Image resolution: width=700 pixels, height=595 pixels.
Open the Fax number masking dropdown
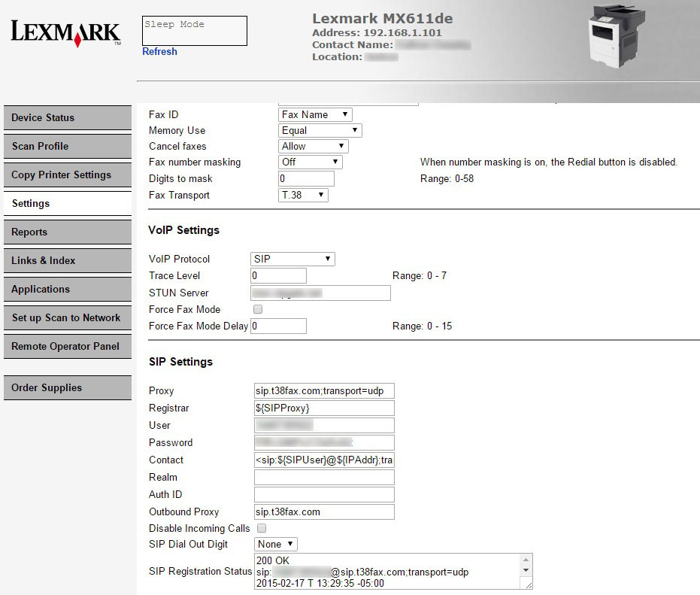click(x=311, y=162)
